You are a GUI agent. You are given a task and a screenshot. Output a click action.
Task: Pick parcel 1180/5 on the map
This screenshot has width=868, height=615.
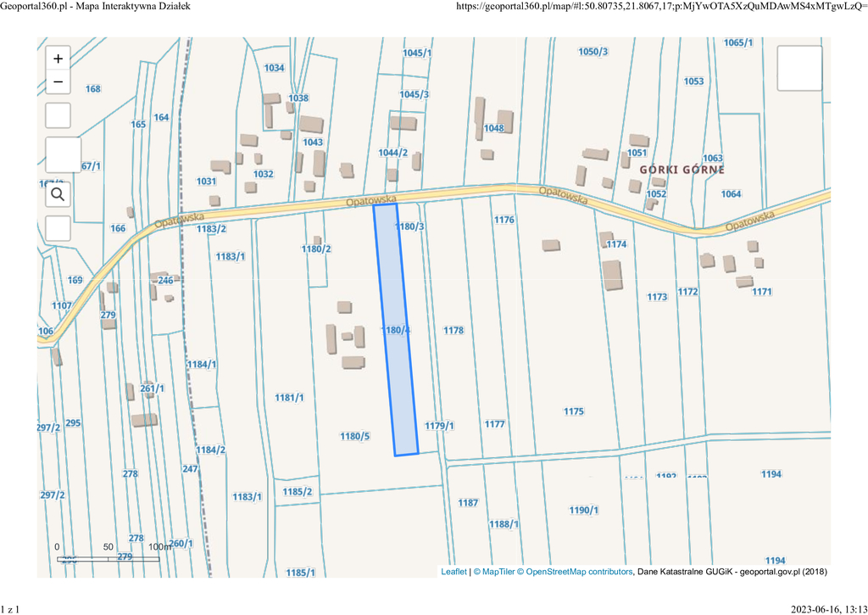pyautogui.click(x=355, y=436)
